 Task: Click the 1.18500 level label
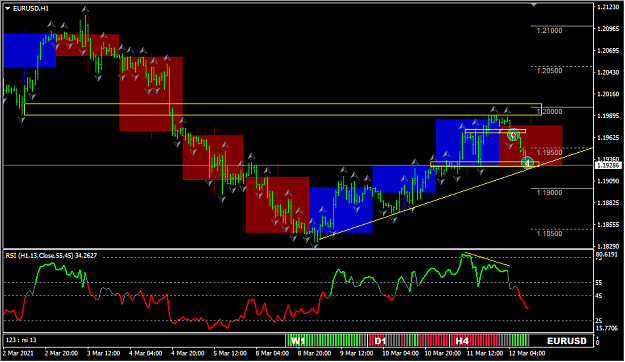549,234
